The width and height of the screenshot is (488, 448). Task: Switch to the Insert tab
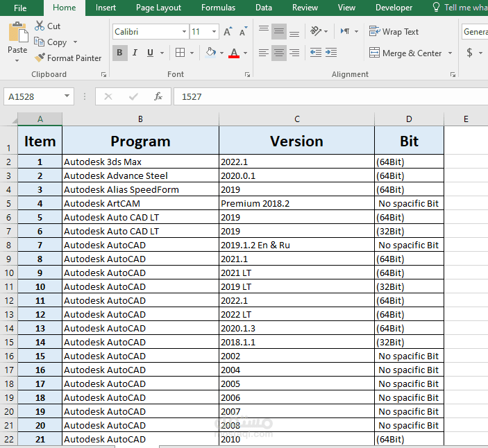coord(106,8)
